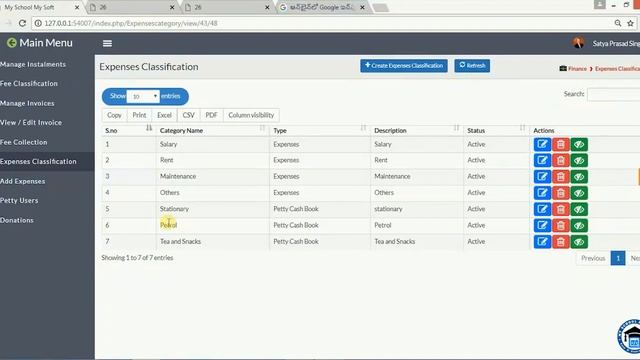Screen dimensions: 640x360
Task: Toggle visibility of Stationary category
Action: click(x=579, y=209)
